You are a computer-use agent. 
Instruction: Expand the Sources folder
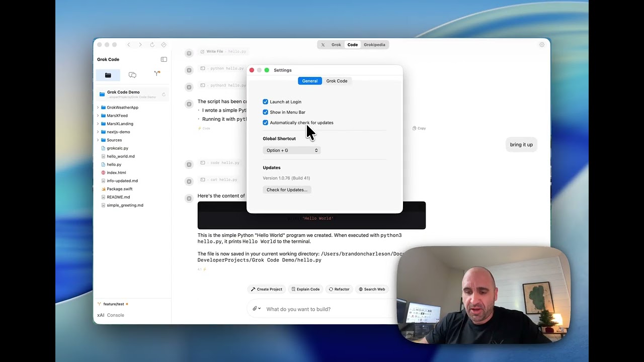(x=98, y=140)
